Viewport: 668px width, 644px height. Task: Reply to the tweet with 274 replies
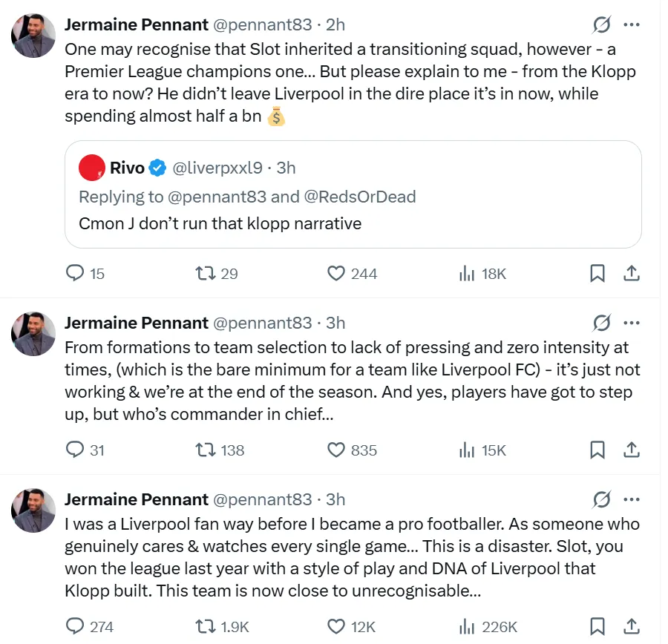click(76, 626)
